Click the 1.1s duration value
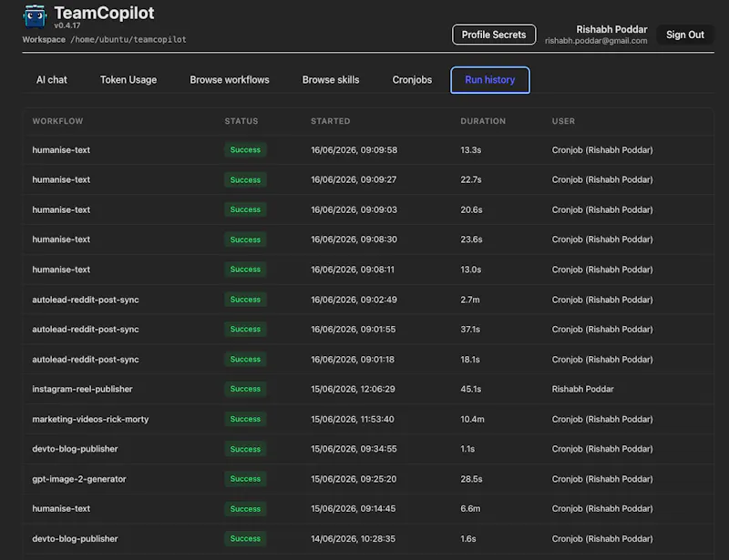 (x=467, y=450)
